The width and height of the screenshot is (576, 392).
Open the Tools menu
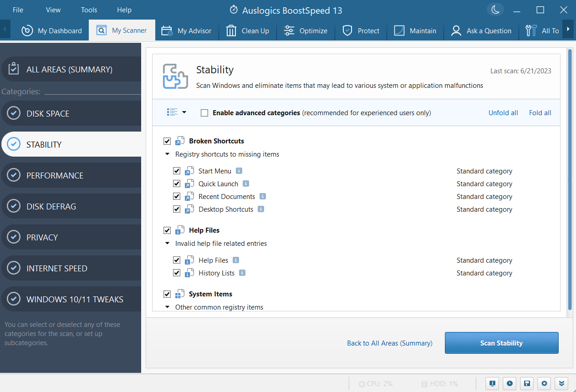point(89,10)
